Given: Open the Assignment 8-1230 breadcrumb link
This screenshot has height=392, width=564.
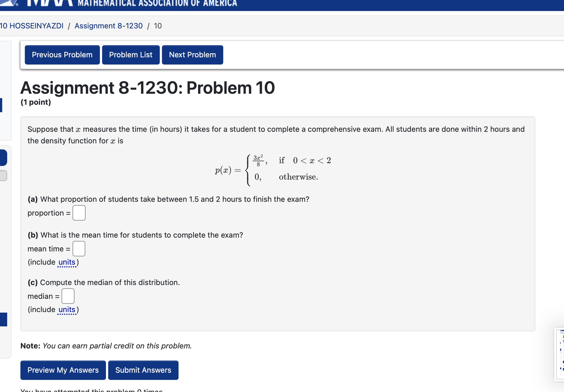Looking at the screenshot, I should click(x=108, y=26).
